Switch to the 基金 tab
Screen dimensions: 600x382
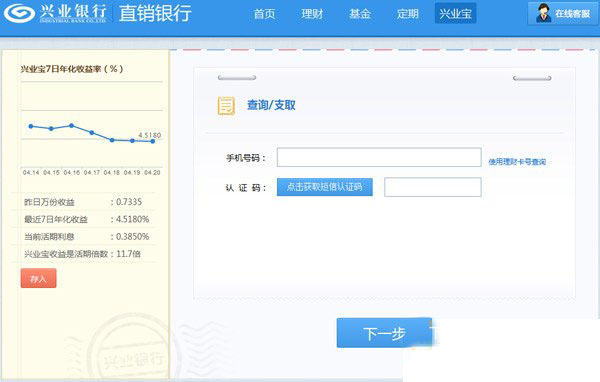tap(360, 14)
